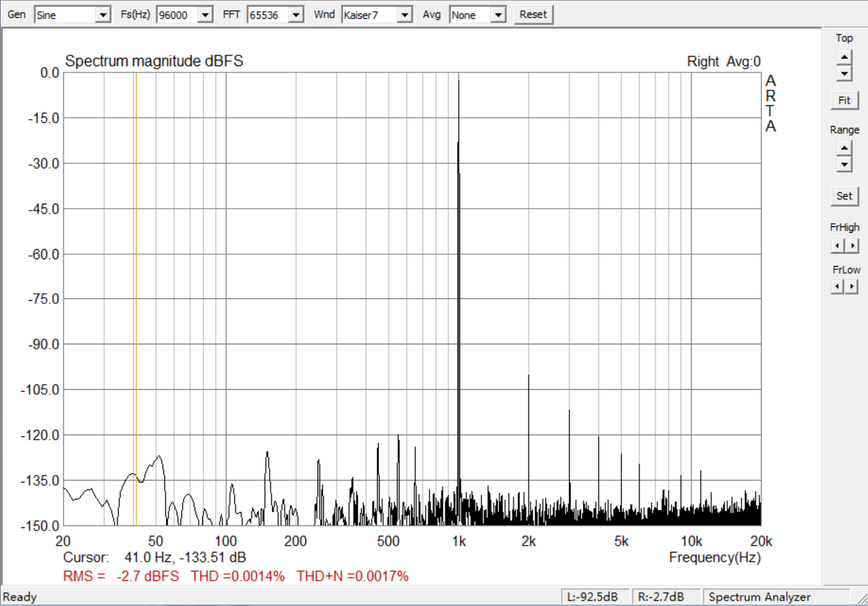Screen dimensions: 868x606
Task: Open the Avg averaging dropdown
Action: coord(478,15)
